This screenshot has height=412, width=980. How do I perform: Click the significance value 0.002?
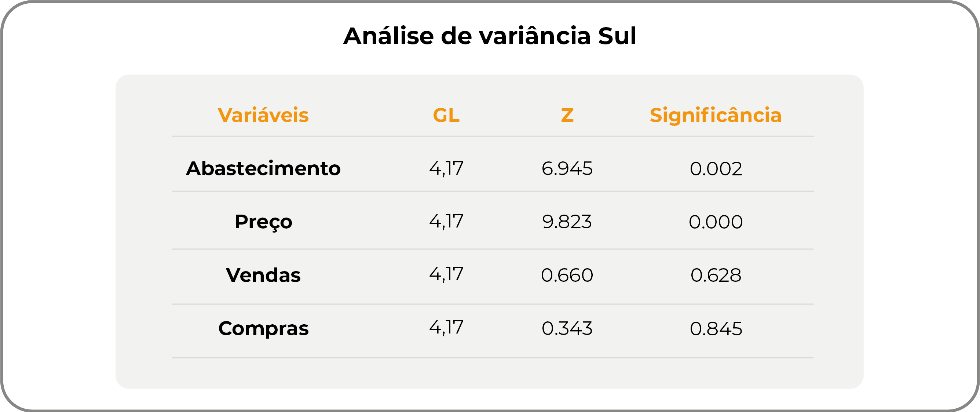[x=716, y=168]
